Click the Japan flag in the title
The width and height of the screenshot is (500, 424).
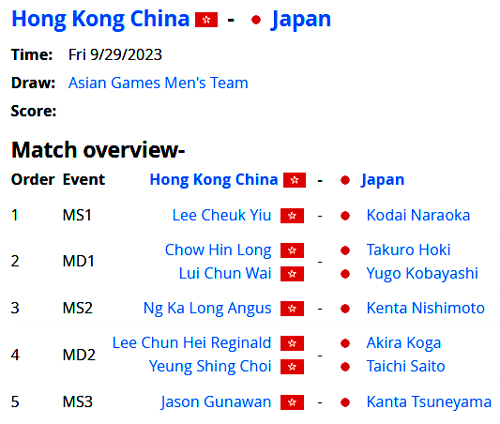pos(256,20)
